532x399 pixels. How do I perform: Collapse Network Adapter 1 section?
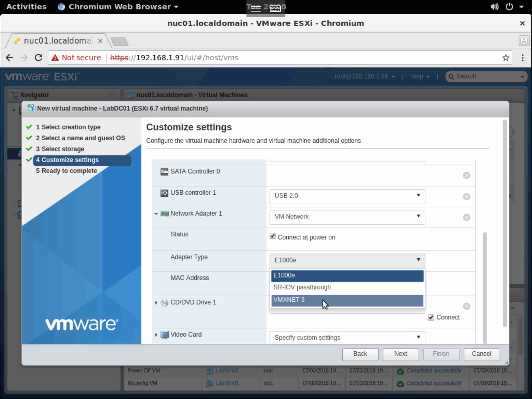pos(156,214)
